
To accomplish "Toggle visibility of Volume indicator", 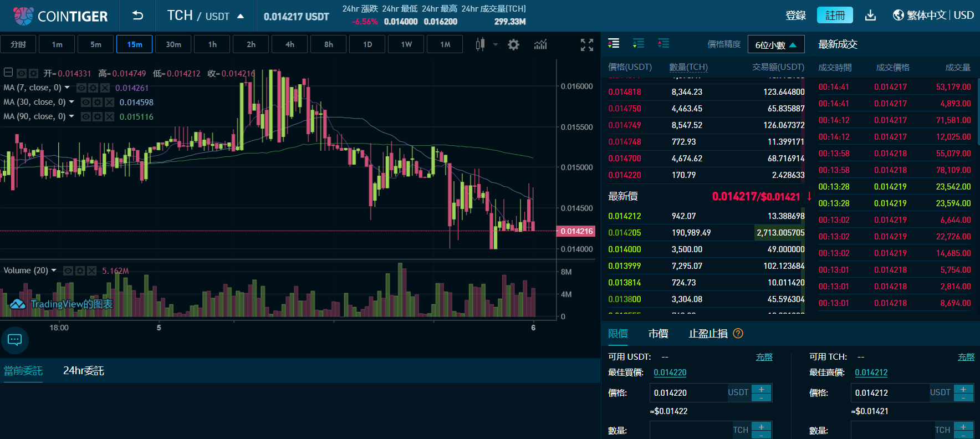I will coord(68,270).
